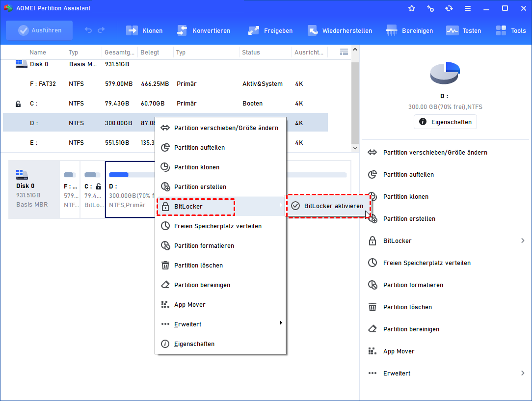This screenshot has height=401, width=532.
Task: Open the Testen toolbar item
Action: tap(463, 30)
